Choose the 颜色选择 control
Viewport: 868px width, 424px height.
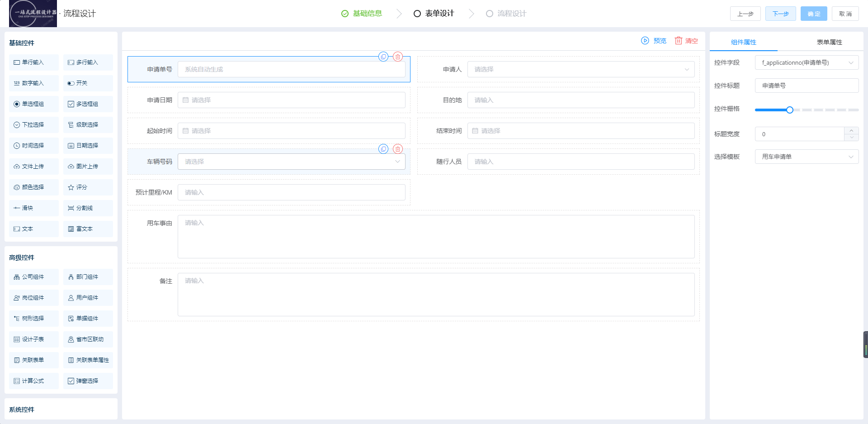coord(34,187)
